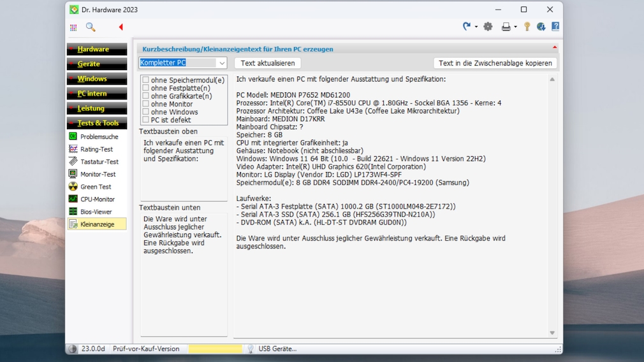Expand the dropdown arrow beside the printer
644x362 pixels.
tap(515, 27)
